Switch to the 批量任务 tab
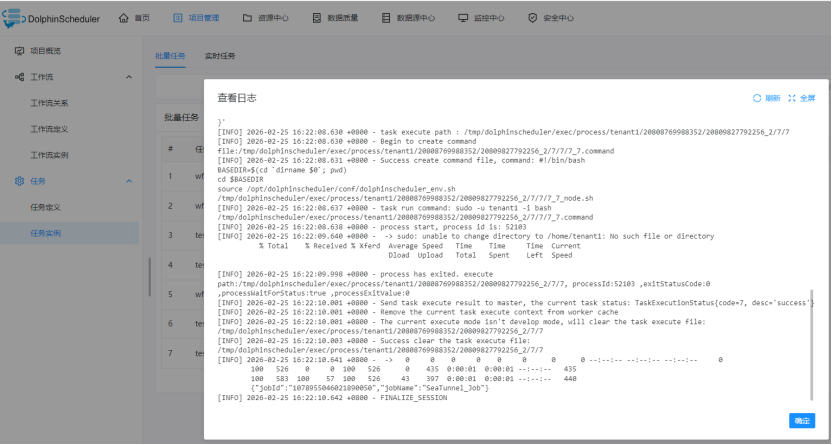Screen dimensions: 832x445 [170, 56]
